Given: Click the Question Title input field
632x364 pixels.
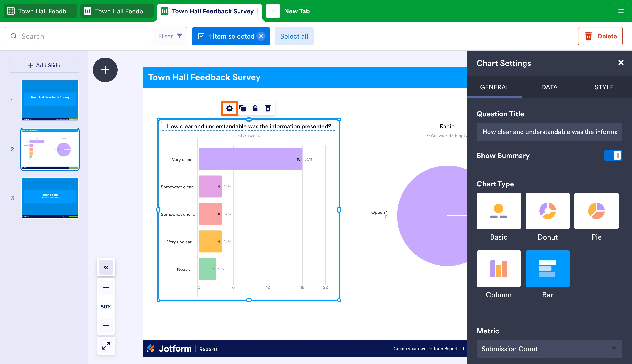Looking at the screenshot, I should point(549,132).
